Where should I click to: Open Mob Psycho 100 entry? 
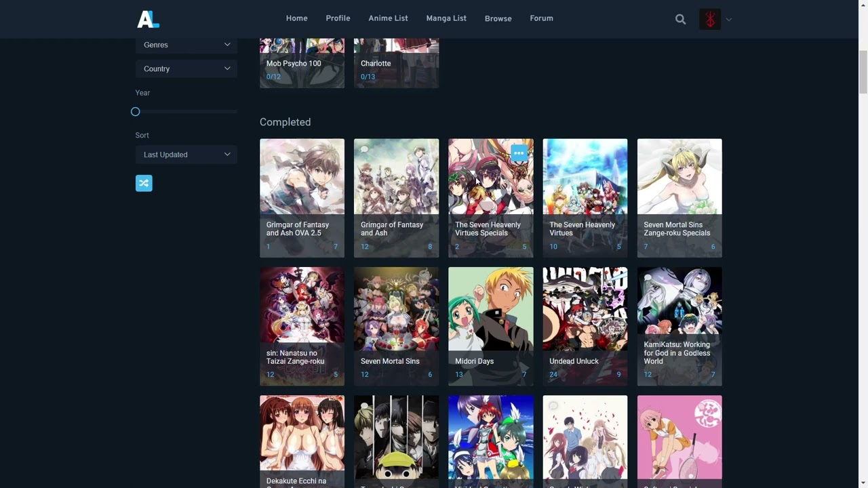[x=302, y=63]
